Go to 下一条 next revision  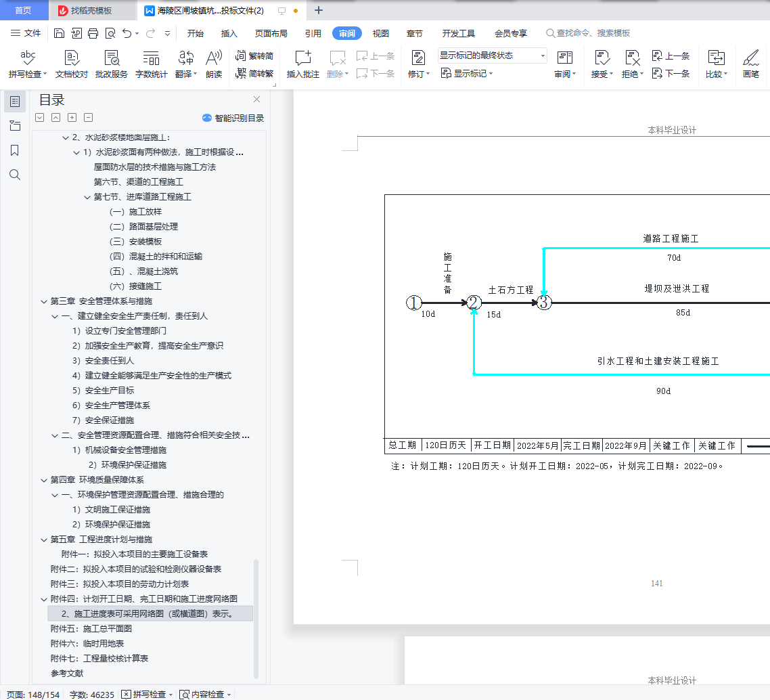point(671,73)
